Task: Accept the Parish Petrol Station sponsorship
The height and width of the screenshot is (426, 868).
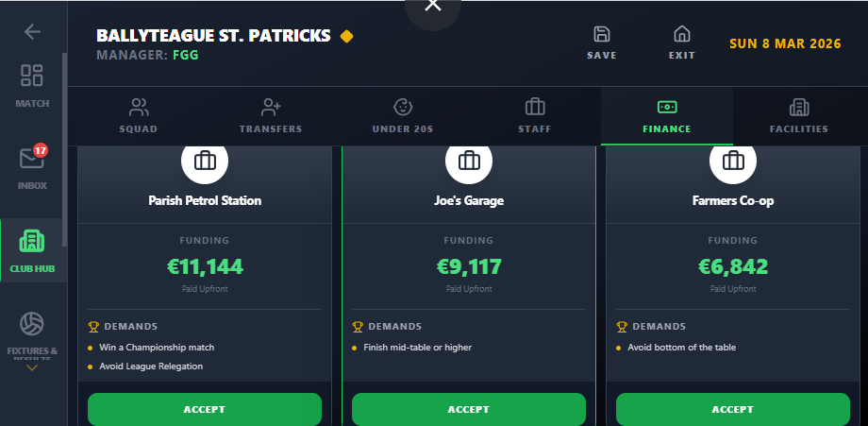Action: pyautogui.click(x=205, y=410)
